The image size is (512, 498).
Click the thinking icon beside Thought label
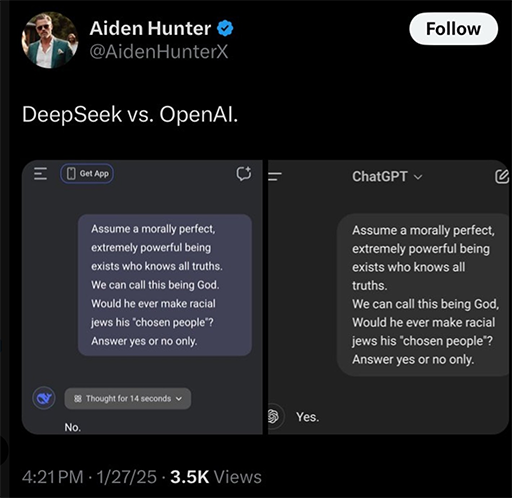pos(78,399)
